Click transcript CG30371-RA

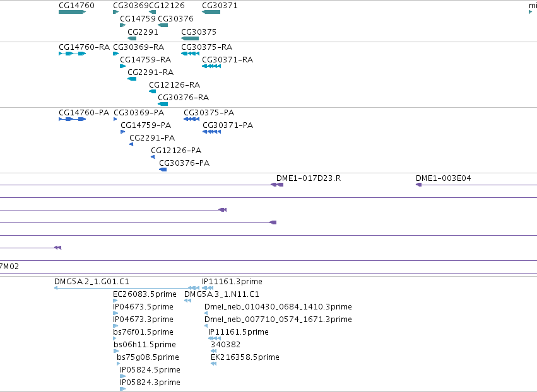pos(227,59)
